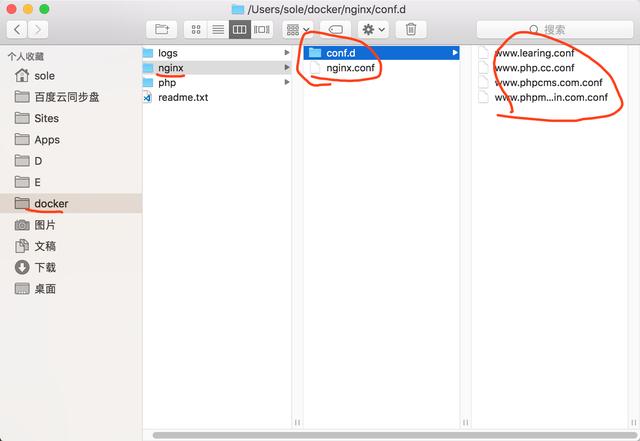Click the desktop icon next to 桌面
The height and width of the screenshot is (441, 640).
[x=22, y=288]
